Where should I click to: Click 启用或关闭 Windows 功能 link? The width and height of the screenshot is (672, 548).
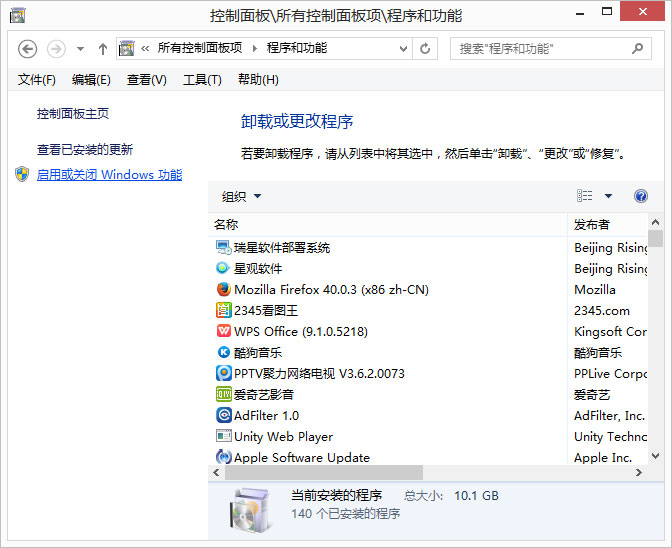pyautogui.click(x=109, y=175)
